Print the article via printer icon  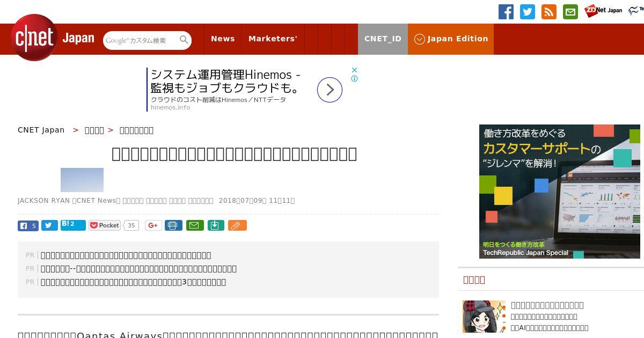click(x=173, y=226)
